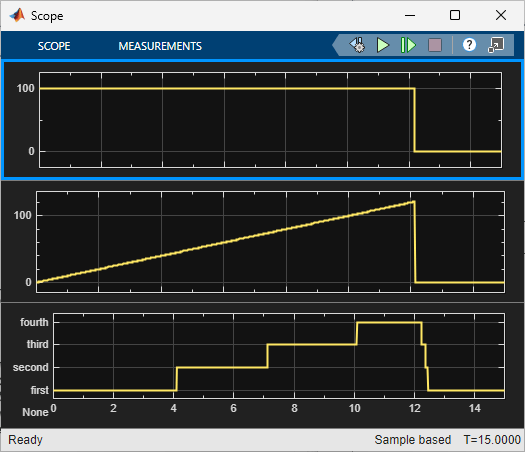Click the 'Sample based' status text

(412, 440)
